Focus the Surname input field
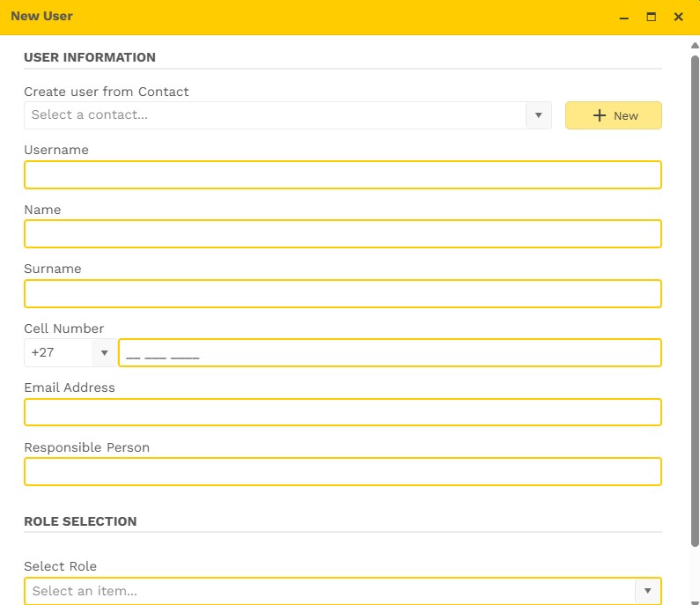This screenshot has height=605, width=700. coord(343,294)
